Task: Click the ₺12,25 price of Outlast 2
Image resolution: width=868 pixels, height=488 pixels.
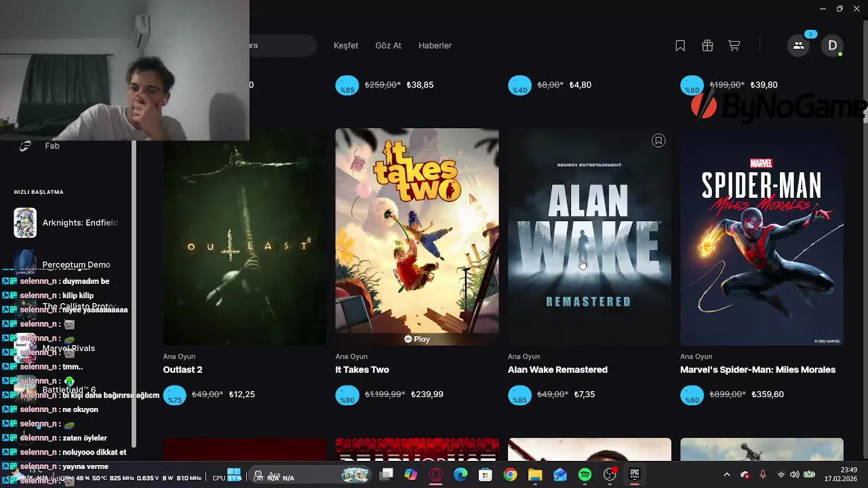Action: pos(242,394)
